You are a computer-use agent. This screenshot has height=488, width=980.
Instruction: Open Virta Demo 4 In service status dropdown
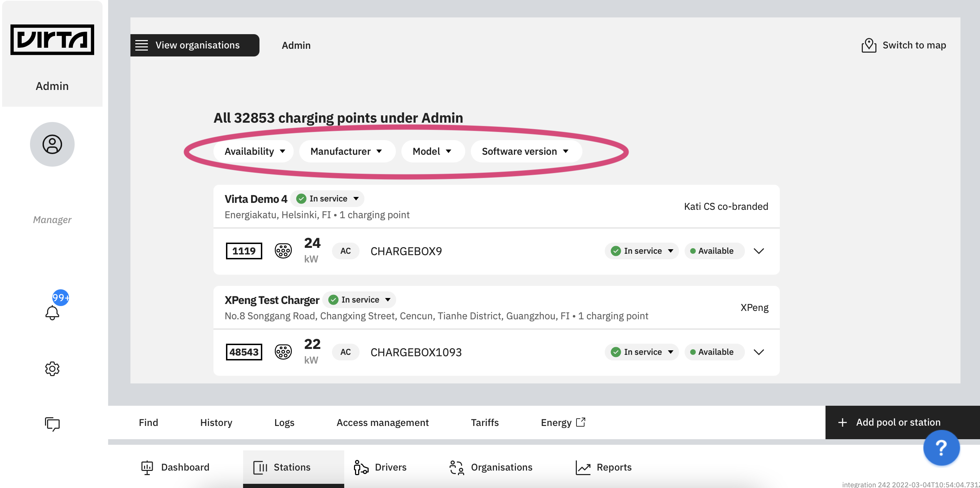click(327, 199)
